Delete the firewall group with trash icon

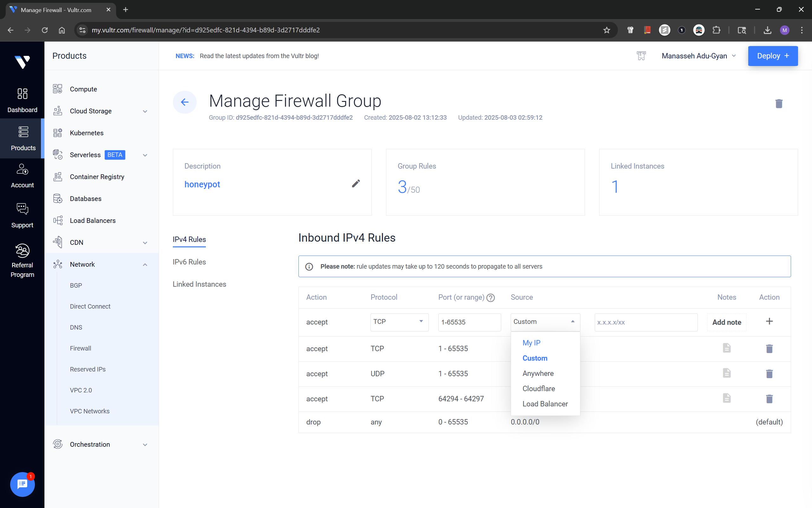[779, 104]
